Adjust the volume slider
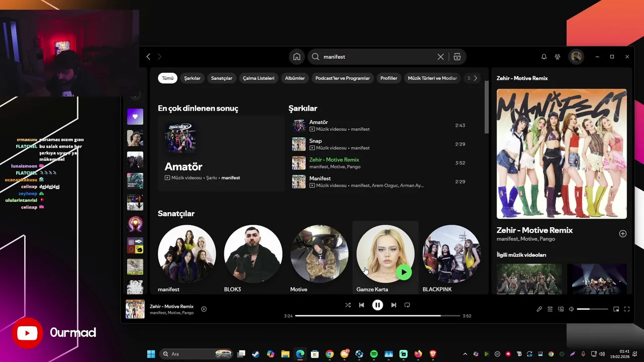This screenshot has height=362, width=644. [x=592, y=309]
